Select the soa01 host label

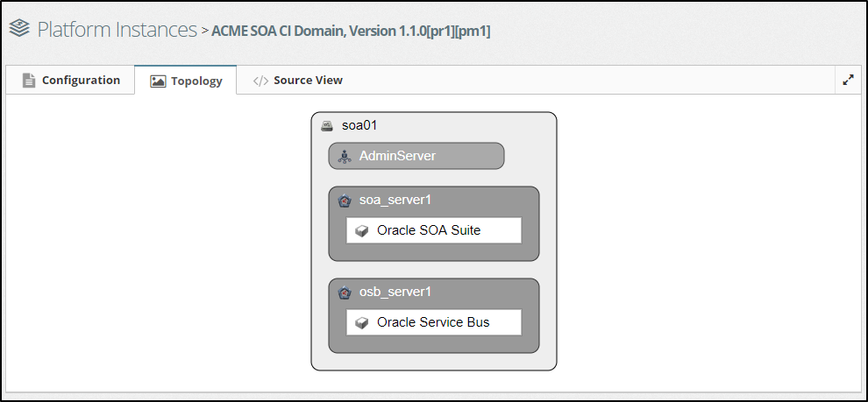click(359, 125)
